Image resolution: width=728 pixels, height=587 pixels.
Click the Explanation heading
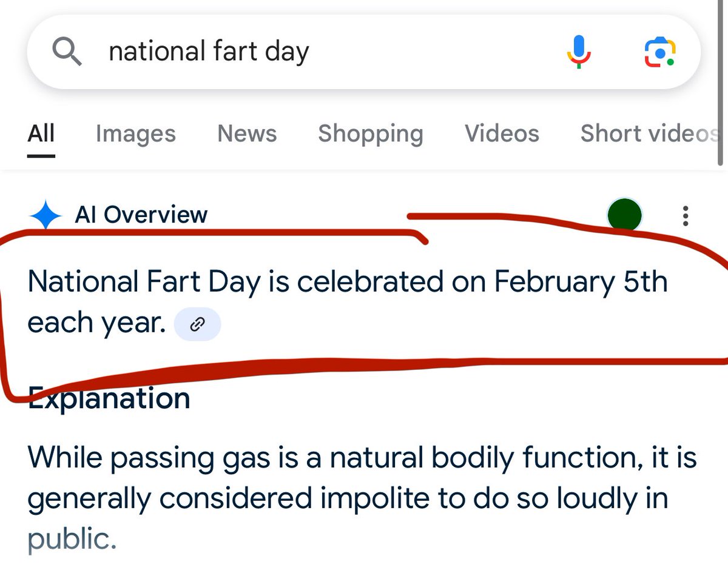click(109, 399)
